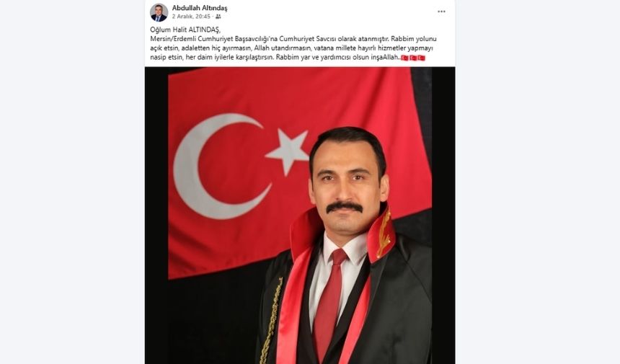Select the "Oğlum Halit ALTINDAŞ," text line
The height and width of the screenshot is (364, 620).
tap(185, 30)
